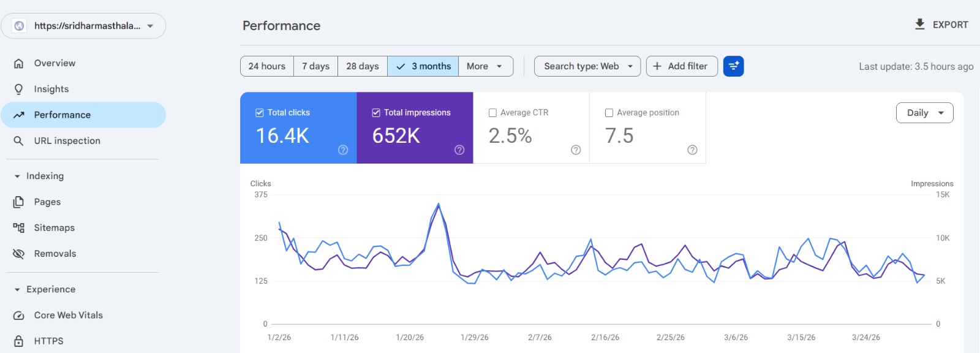Screen dimensions: 980x353
Task: Open URL inspection magnifier icon
Action: pos(19,141)
